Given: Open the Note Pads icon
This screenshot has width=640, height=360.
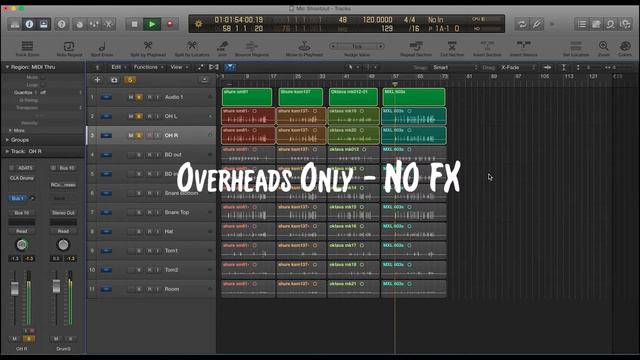Looking at the screenshot, I should 596,24.
